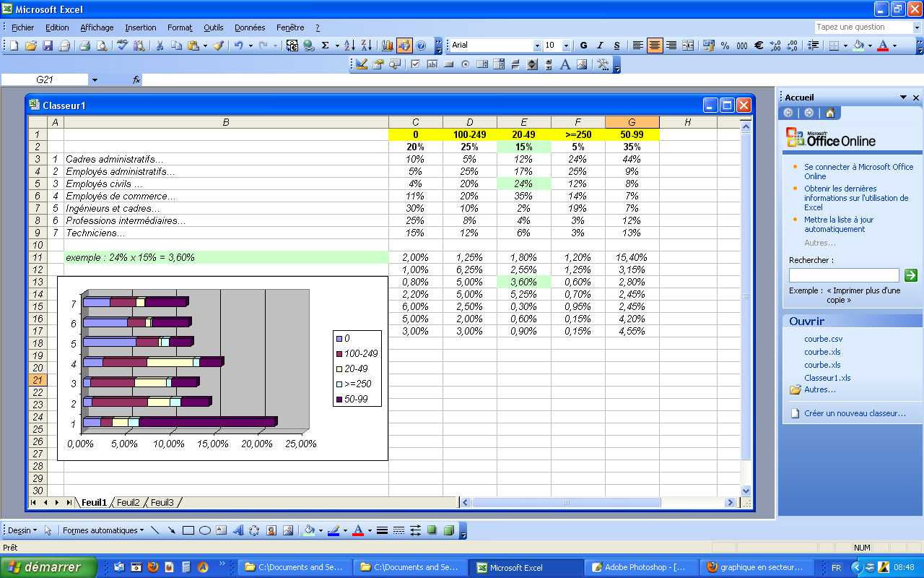Sort ascending A to Z
This screenshot has width=924, height=578.
click(x=349, y=46)
